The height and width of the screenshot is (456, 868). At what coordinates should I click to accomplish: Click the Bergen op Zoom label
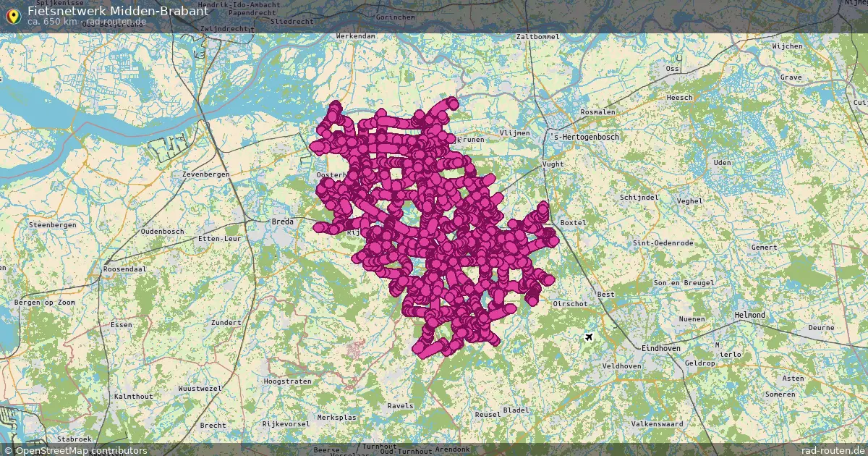pos(44,301)
